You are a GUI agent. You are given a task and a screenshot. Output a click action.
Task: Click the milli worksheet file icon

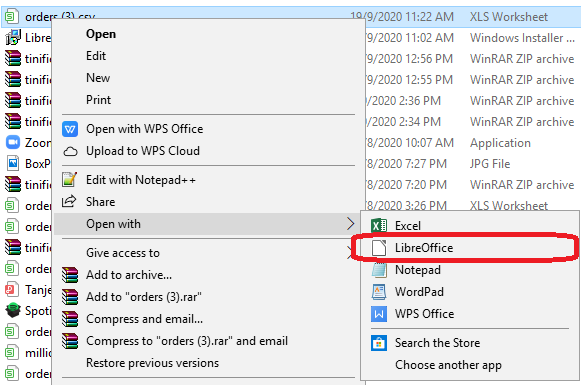pyautogui.click(x=11, y=353)
